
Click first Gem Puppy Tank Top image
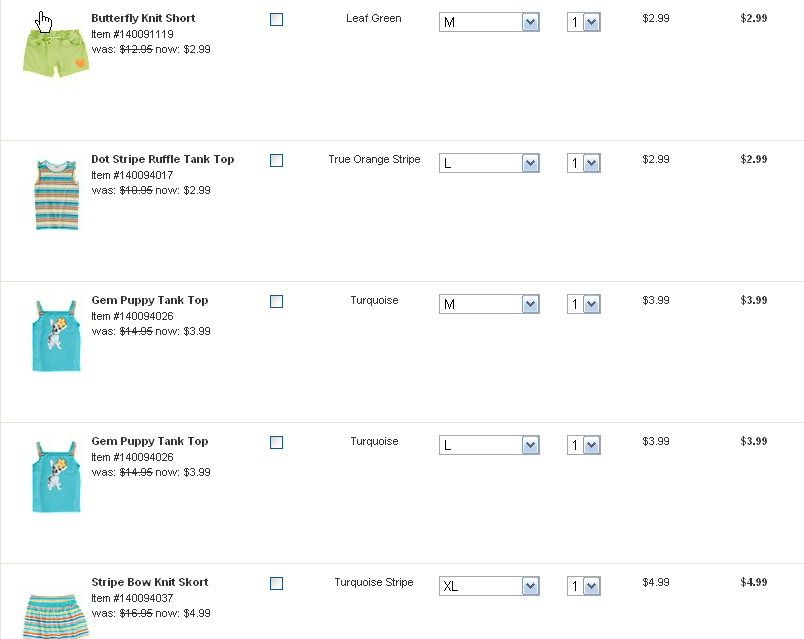pyautogui.click(x=55, y=336)
